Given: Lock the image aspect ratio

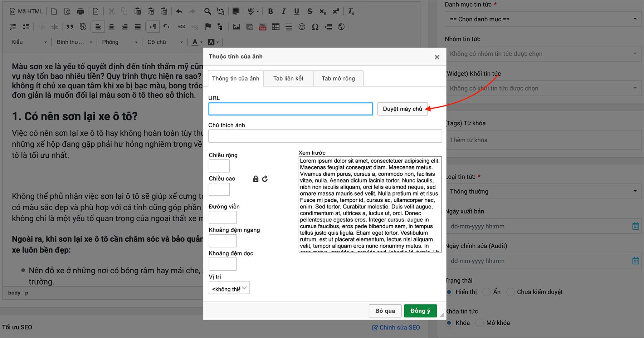Looking at the screenshot, I should pyautogui.click(x=255, y=179).
